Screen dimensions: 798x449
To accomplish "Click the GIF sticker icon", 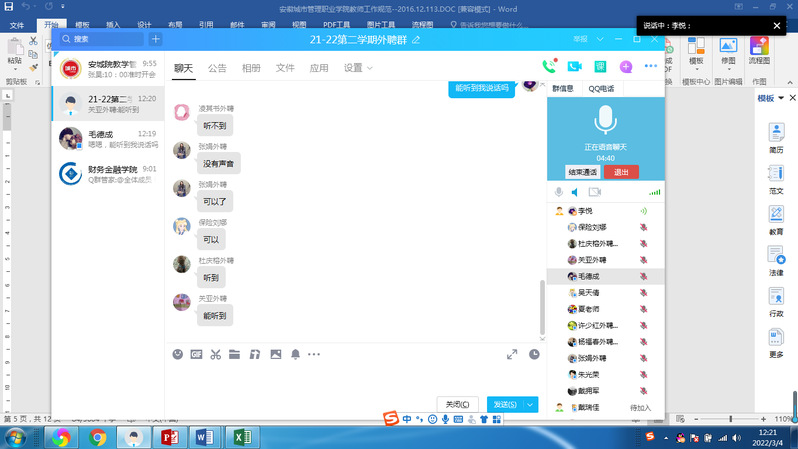I will [196, 354].
